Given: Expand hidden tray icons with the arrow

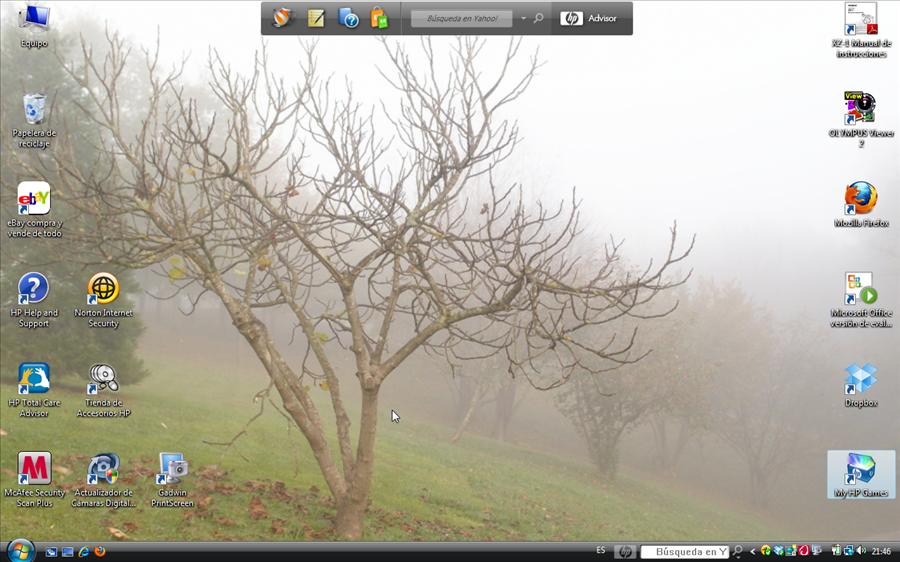Looking at the screenshot, I should coord(752,552).
